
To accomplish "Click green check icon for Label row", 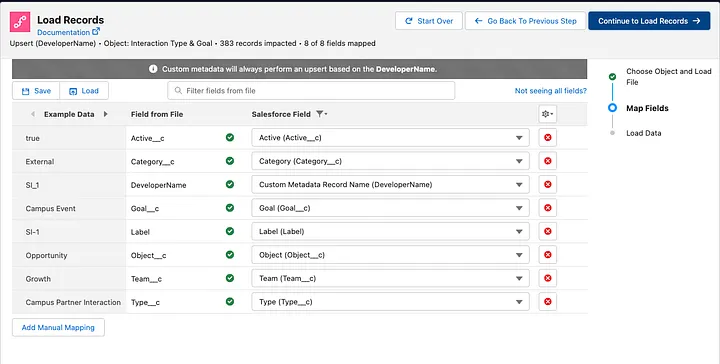I will pyautogui.click(x=230, y=231).
